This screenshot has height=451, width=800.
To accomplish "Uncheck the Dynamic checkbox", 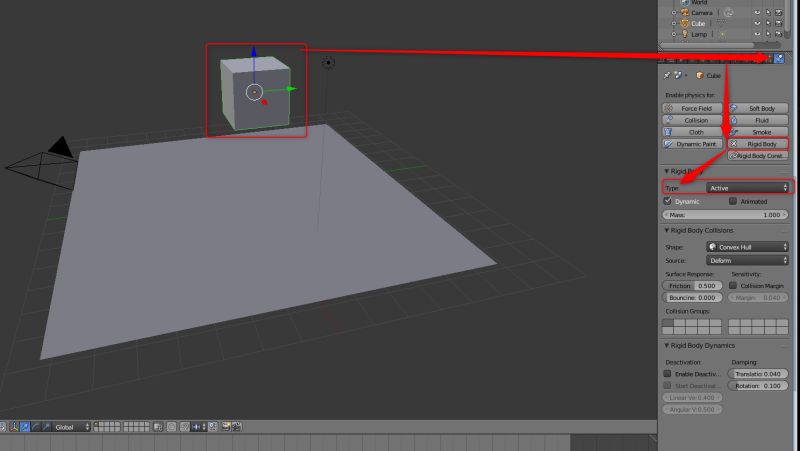I will coord(667,201).
